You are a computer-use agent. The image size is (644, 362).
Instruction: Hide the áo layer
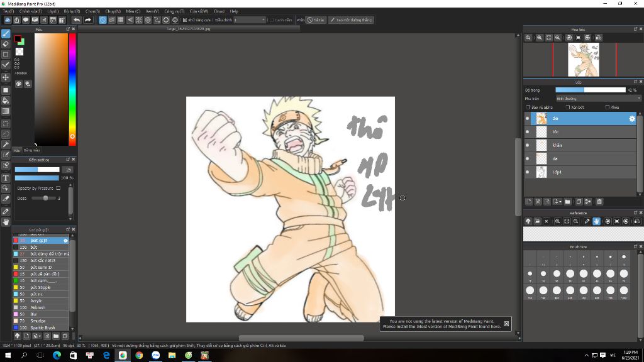pyautogui.click(x=528, y=119)
